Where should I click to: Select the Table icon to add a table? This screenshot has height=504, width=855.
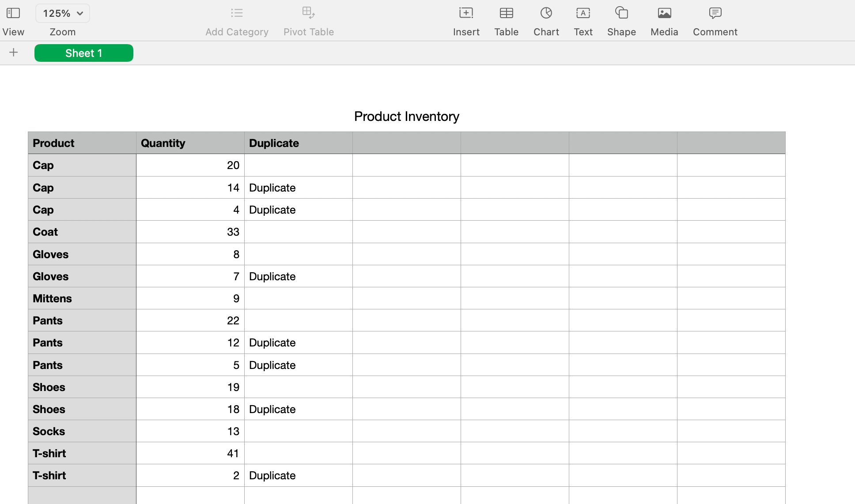506,13
